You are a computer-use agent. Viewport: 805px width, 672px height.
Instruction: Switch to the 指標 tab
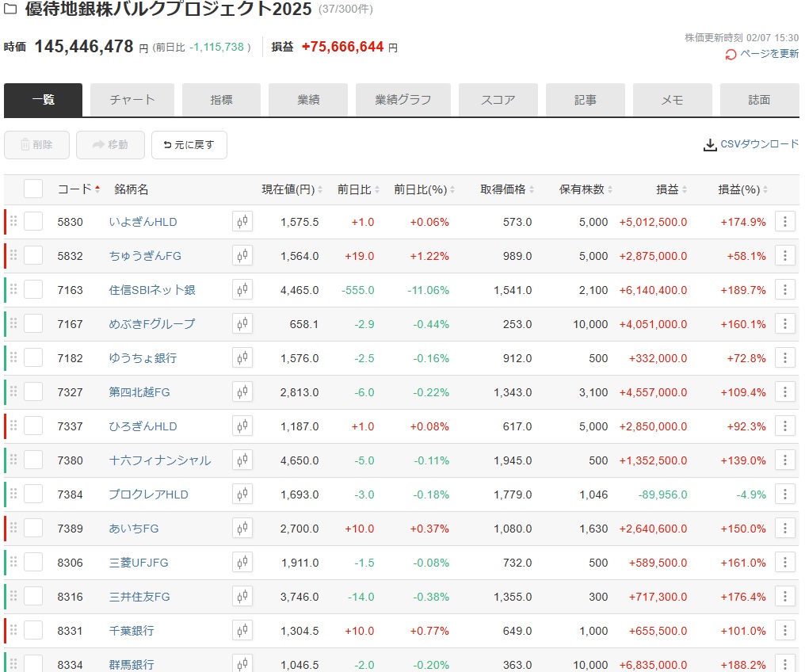(x=221, y=100)
